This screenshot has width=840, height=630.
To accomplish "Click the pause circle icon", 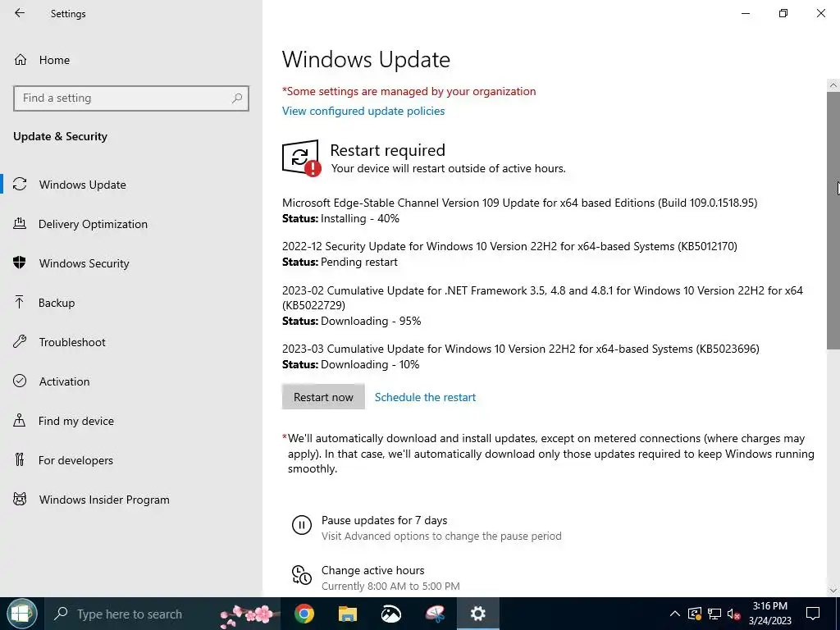I will [302, 525].
